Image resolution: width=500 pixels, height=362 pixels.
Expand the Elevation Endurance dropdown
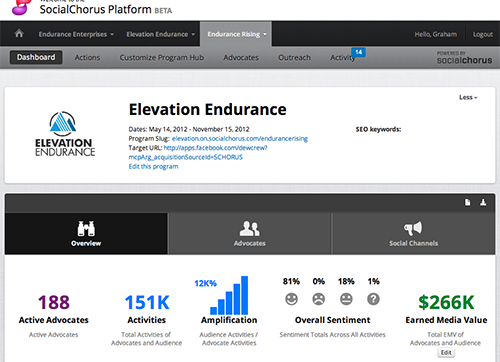tap(160, 34)
